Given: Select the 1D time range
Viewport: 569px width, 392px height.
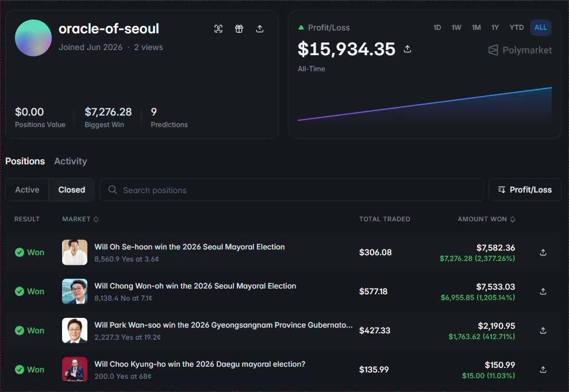Looking at the screenshot, I should coord(437,28).
